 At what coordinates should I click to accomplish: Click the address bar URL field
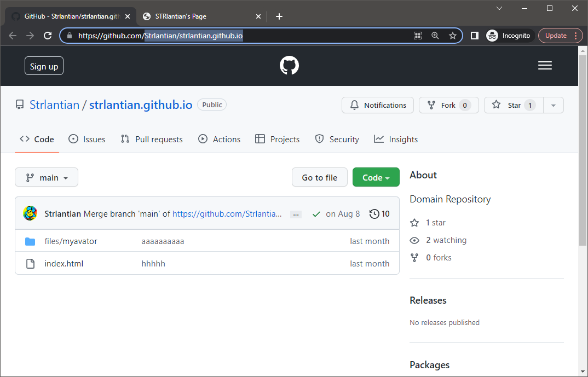pyautogui.click(x=261, y=36)
